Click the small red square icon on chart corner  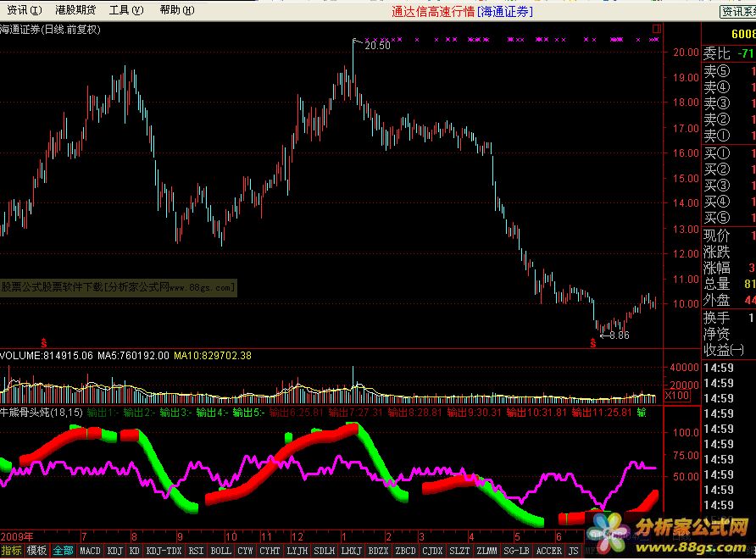coord(656,29)
